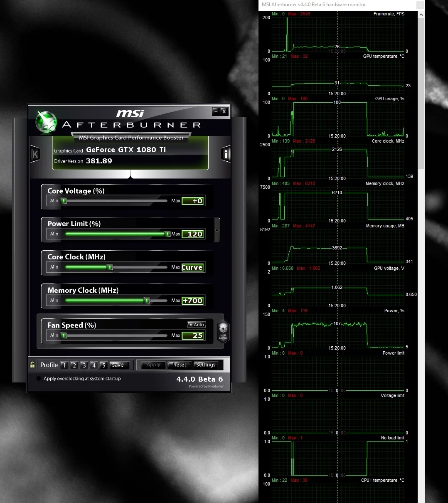Open the information panel with the i button
This screenshot has width=448, height=503.
click(x=226, y=154)
